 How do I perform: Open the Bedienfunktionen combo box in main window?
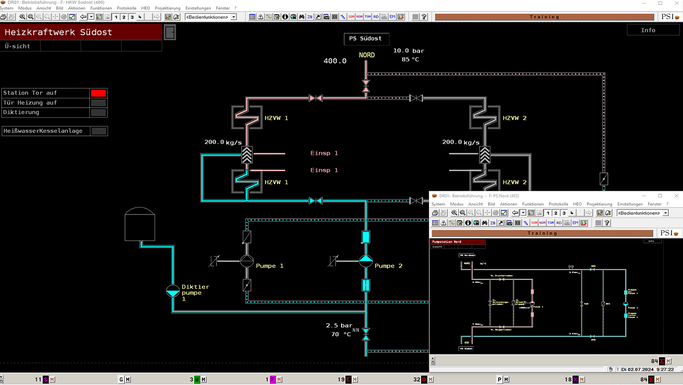(211, 17)
